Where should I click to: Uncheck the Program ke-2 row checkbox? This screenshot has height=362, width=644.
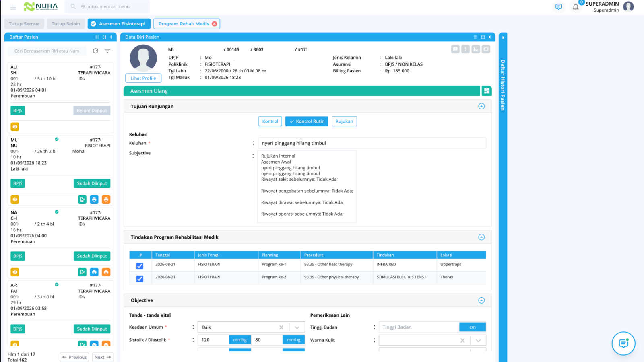[140, 279]
